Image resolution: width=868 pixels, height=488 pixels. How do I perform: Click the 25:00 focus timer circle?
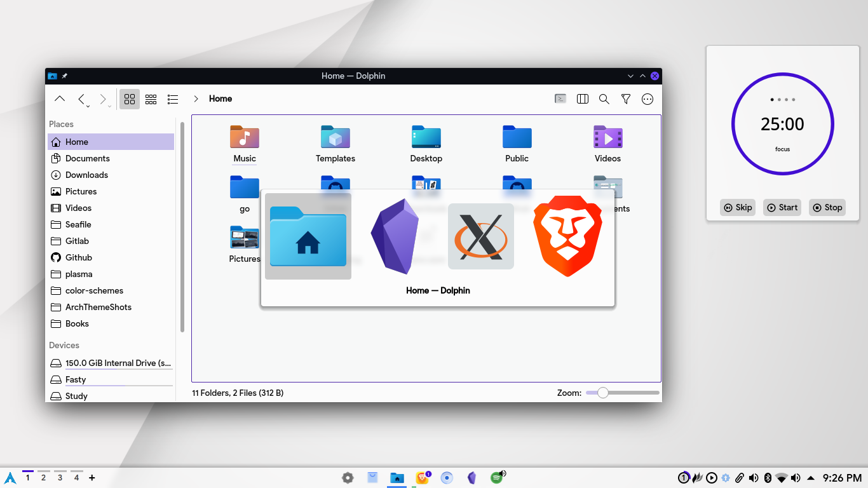(782, 124)
